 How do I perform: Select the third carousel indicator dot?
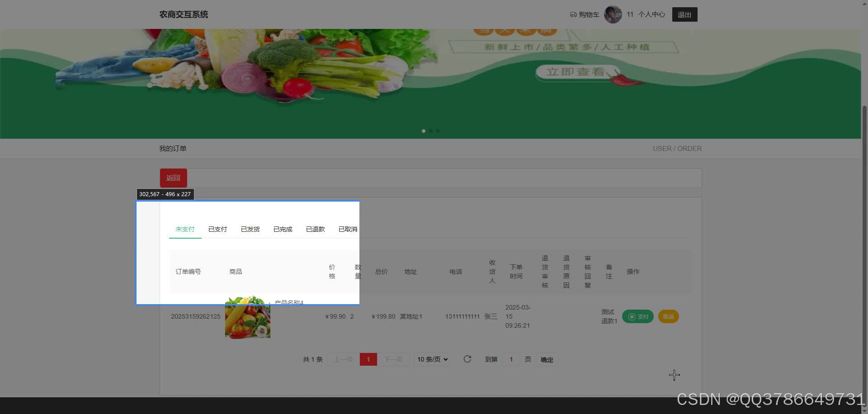click(x=438, y=131)
